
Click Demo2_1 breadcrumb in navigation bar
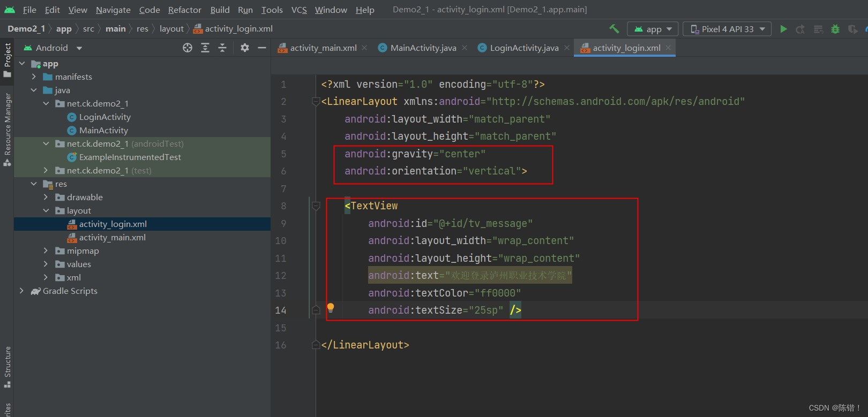tap(26, 29)
